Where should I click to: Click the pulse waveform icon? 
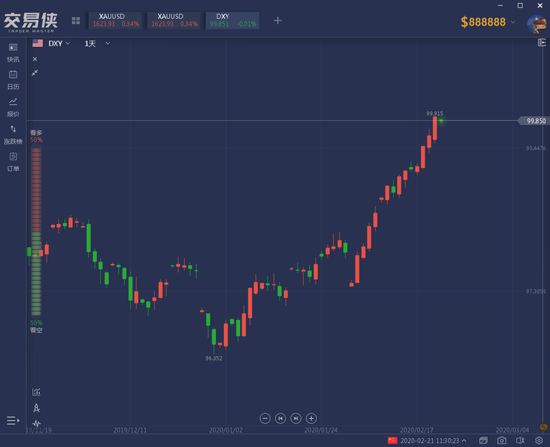[x=36, y=423]
